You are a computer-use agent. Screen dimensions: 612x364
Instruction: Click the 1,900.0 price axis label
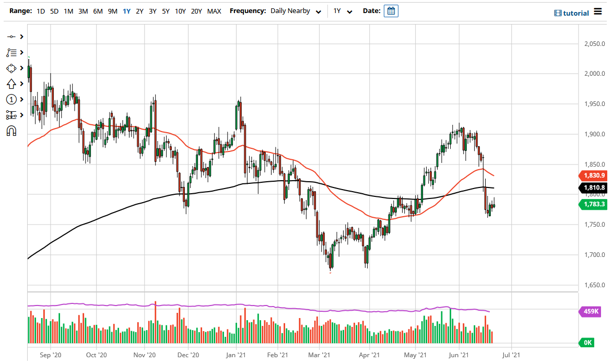(x=594, y=134)
